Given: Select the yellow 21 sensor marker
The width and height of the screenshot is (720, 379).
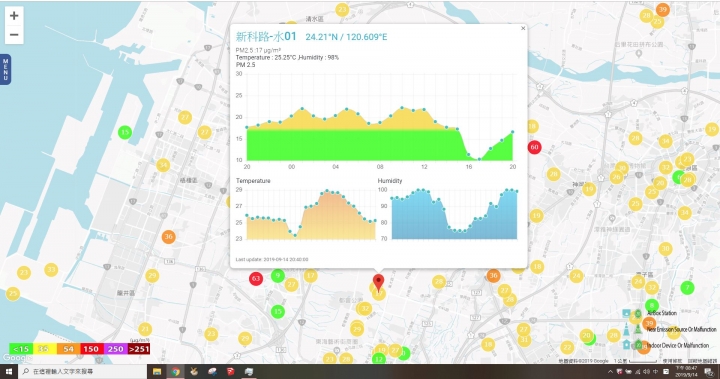Looking at the screenshot, I should (145, 329).
